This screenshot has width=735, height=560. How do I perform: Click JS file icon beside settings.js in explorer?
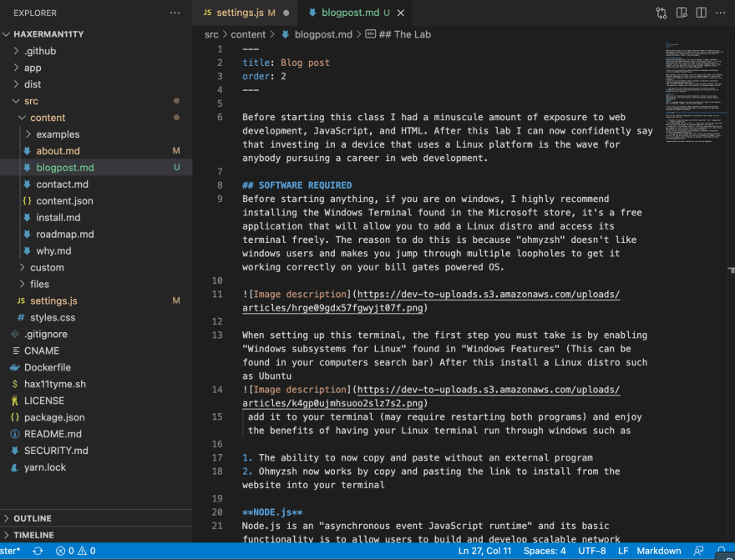tap(21, 300)
